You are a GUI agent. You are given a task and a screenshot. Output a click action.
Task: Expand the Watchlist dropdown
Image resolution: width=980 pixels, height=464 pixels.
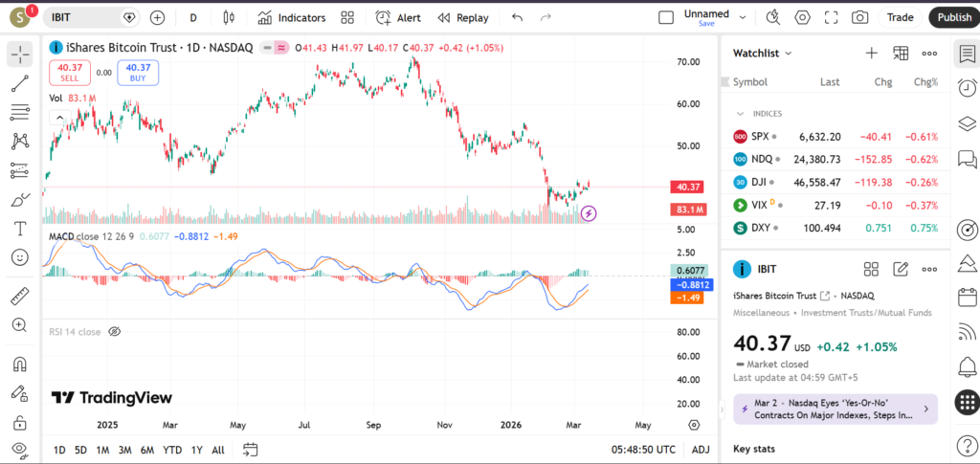(788, 54)
